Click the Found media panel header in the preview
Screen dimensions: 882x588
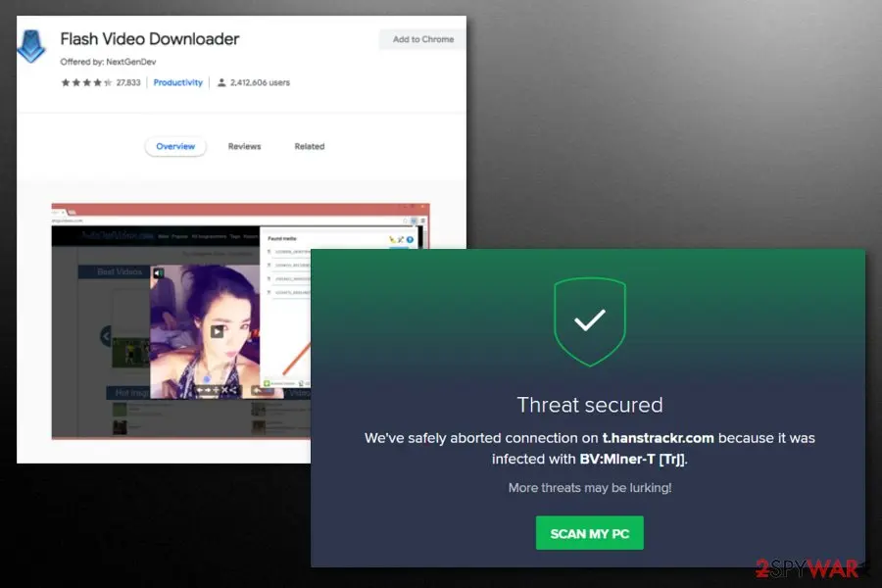click(282, 238)
